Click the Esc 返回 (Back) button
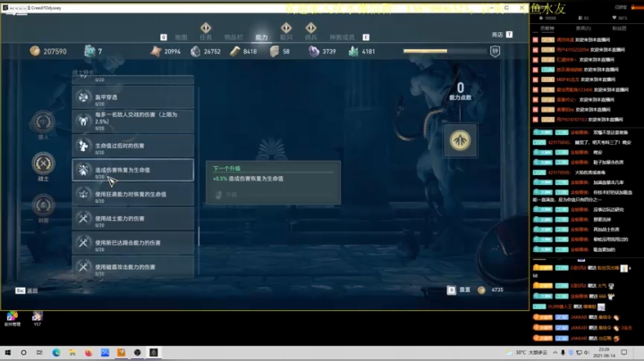 tap(27, 290)
